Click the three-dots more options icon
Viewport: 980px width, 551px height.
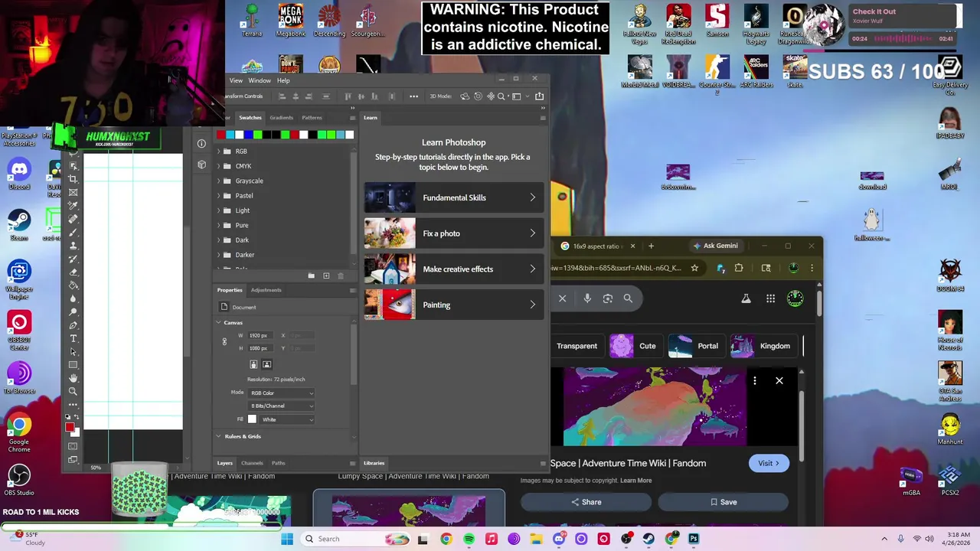pos(413,96)
